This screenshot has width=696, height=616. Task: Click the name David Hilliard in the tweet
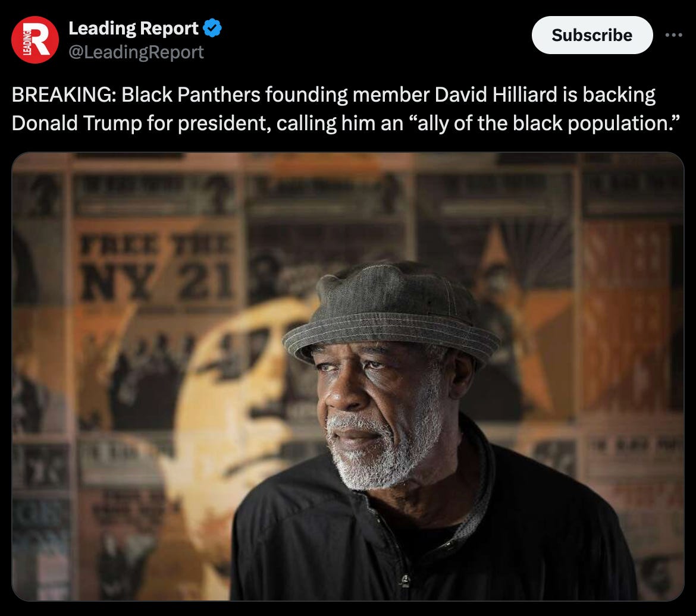point(496,95)
